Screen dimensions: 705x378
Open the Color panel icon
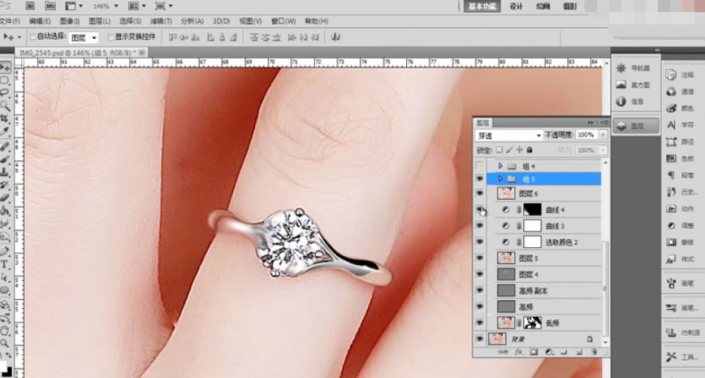671,108
